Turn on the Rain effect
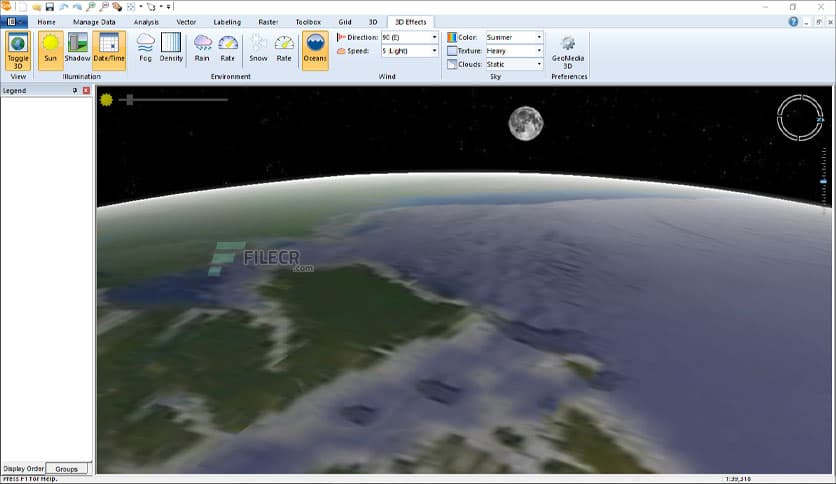836x484 pixels. click(x=202, y=48)
